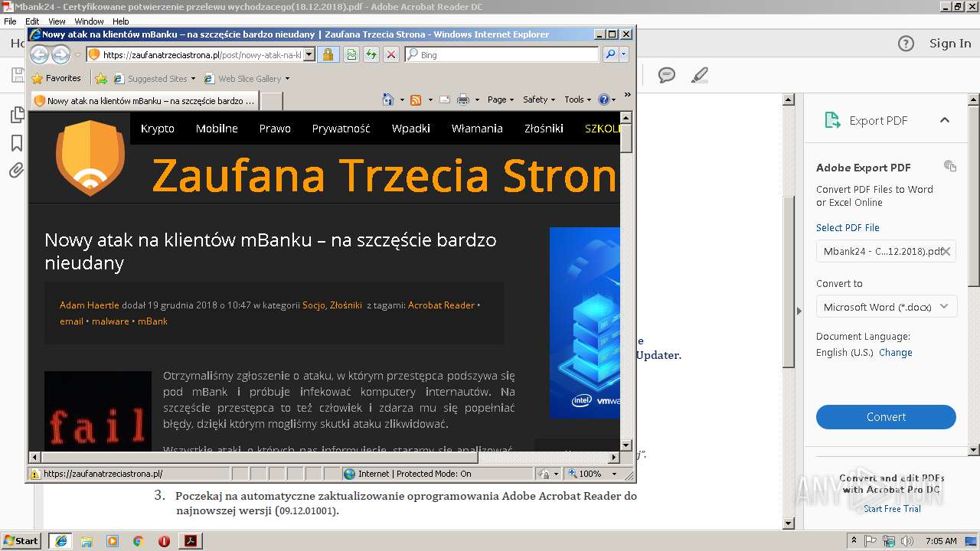Click the Start Free Trial link
This screenshot has width=980, height=551.
892,509
